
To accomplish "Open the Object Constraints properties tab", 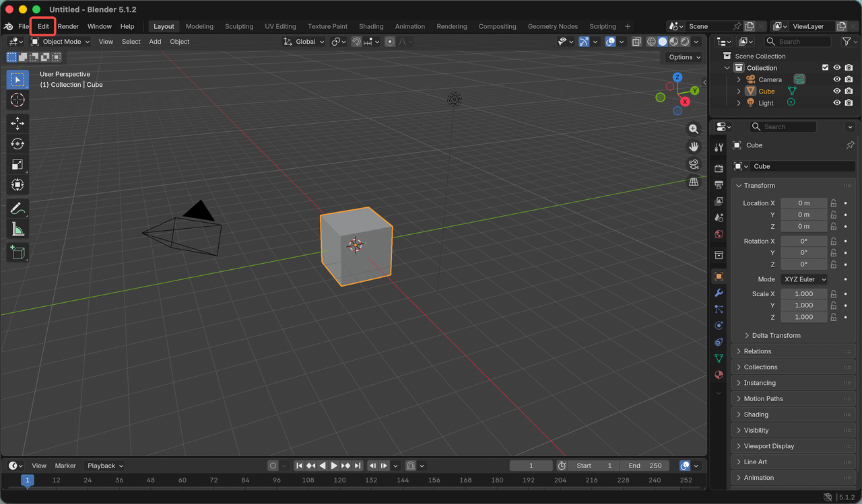I will pos(719,342).
